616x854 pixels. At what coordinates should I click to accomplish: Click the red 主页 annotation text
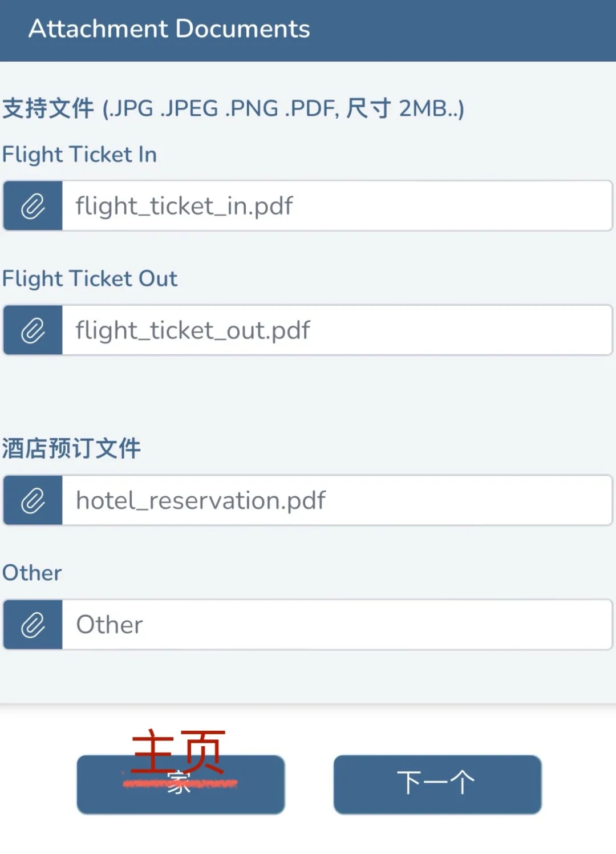click(x=178, y=752)
